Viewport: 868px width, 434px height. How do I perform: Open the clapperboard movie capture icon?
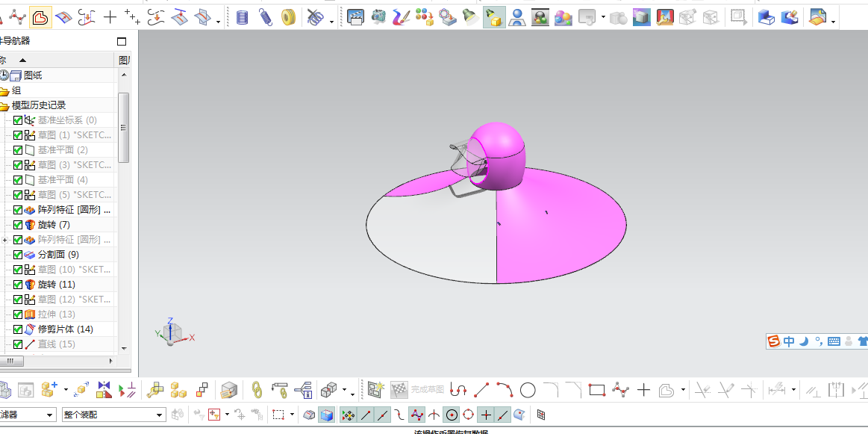[355, 18]
